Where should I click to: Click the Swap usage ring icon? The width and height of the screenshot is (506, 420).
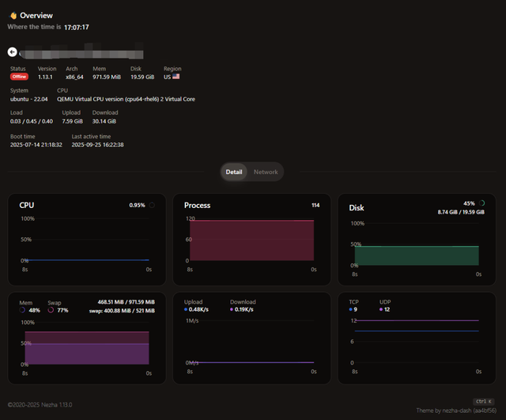coord(51,310)
